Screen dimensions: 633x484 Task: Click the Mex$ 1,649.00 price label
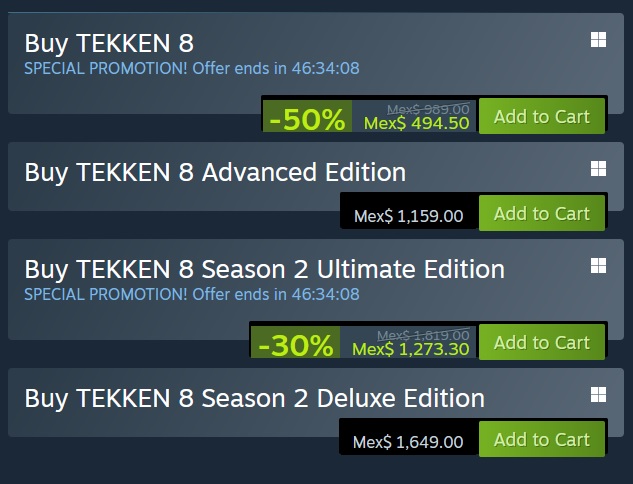(408, 442)
